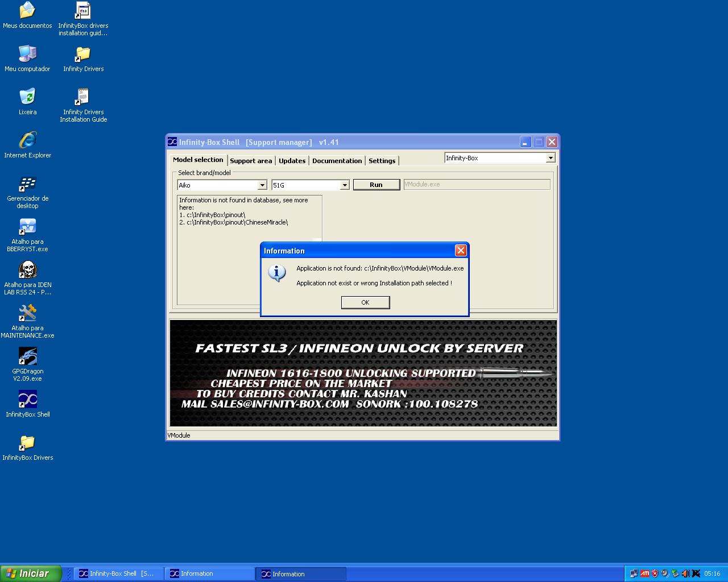This screenshot has width=728, height=582.
Task: Click OK in the Information dialog
Action: (365, 302)
